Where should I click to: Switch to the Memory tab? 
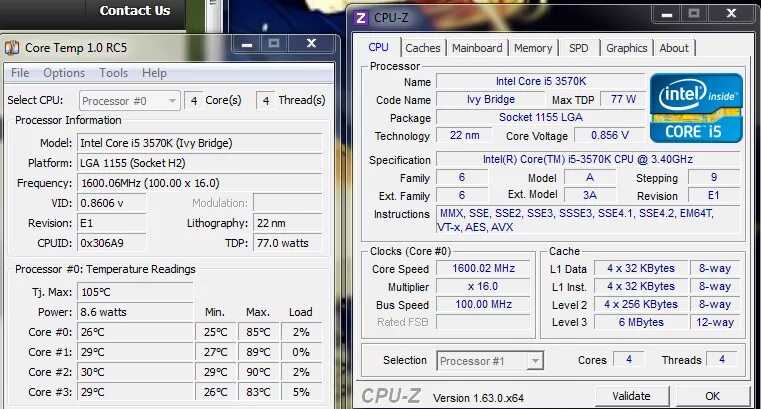[533, 48]
